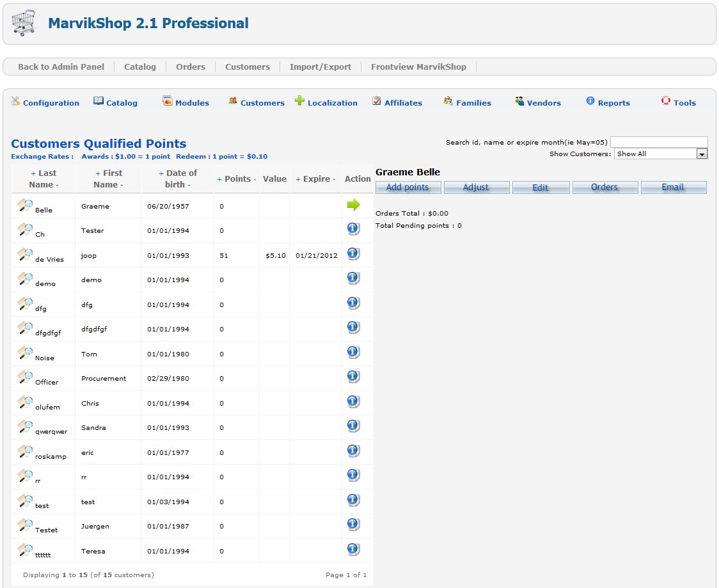
Task: Click the MarvikShop shopping cart logo
Action: tap(24, 22)
